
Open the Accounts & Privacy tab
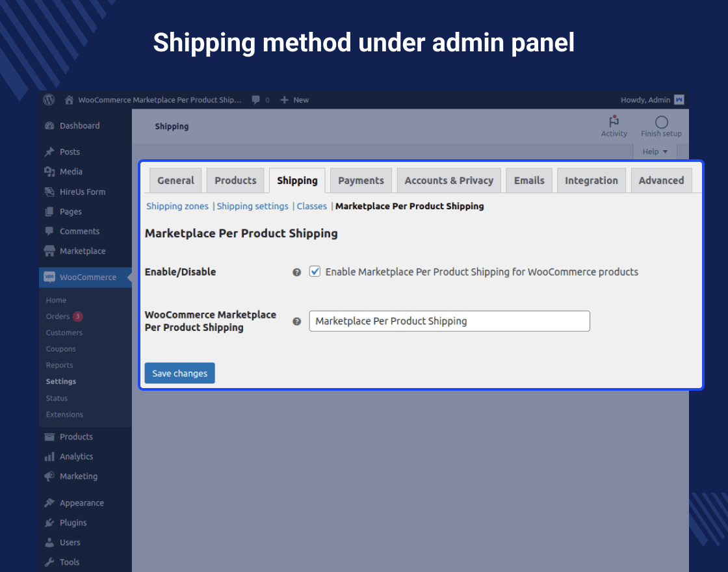[x=449, y=181]
